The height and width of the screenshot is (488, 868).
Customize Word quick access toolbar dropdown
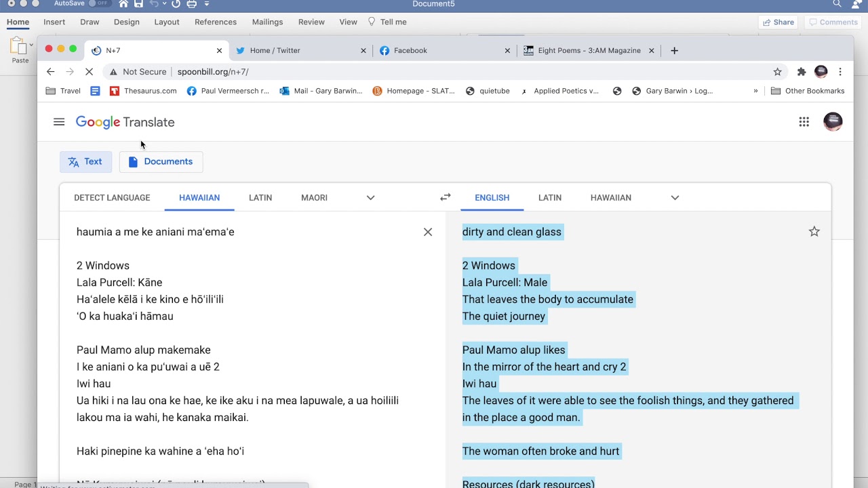[207, 4]
